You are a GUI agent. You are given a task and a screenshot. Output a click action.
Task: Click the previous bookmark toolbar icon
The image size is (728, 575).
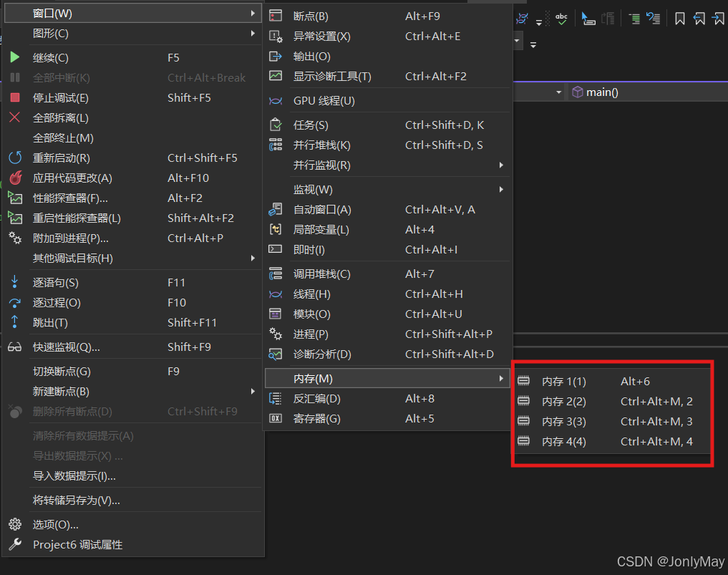click(699, 19)
